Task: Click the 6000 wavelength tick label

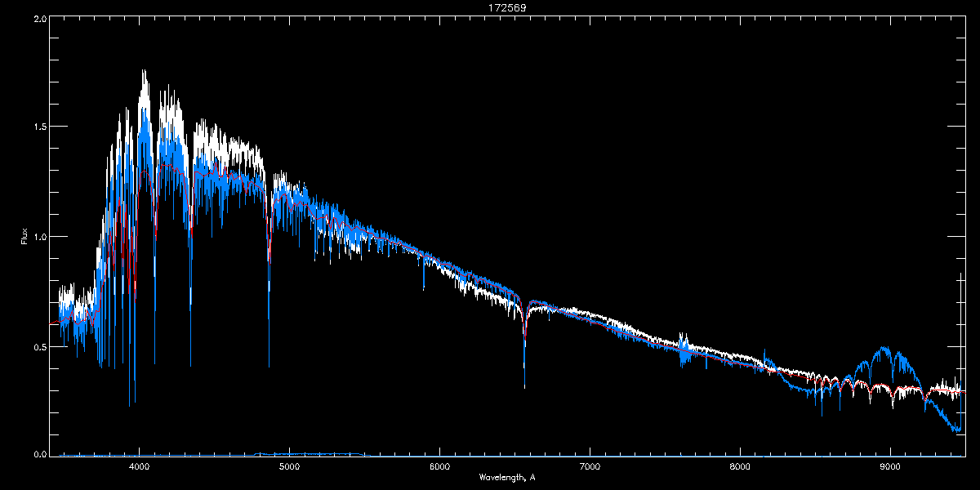Action: point(439,467)
